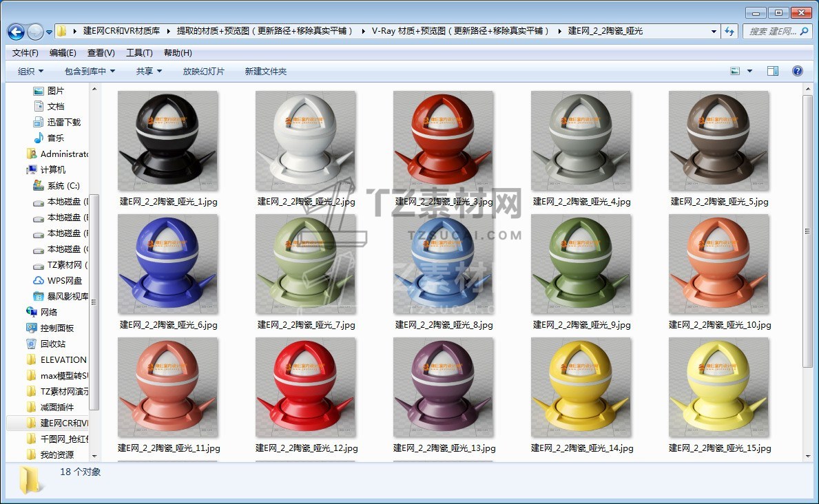Click the 放映幻灯片 button
The height and width of the screenshot is (504, 819).
(204, 71)
